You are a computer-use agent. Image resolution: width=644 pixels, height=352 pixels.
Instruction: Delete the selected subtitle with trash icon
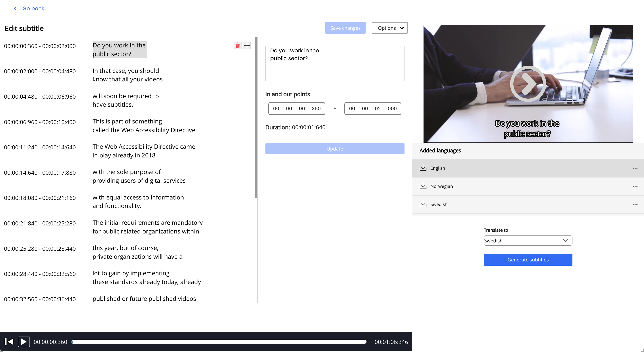point(237,45)
